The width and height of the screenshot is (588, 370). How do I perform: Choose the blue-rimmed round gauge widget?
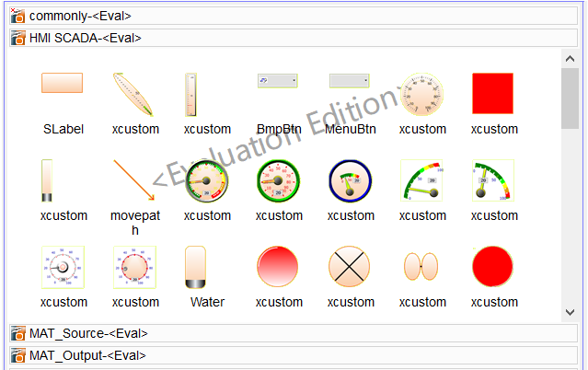pos(350,179)
